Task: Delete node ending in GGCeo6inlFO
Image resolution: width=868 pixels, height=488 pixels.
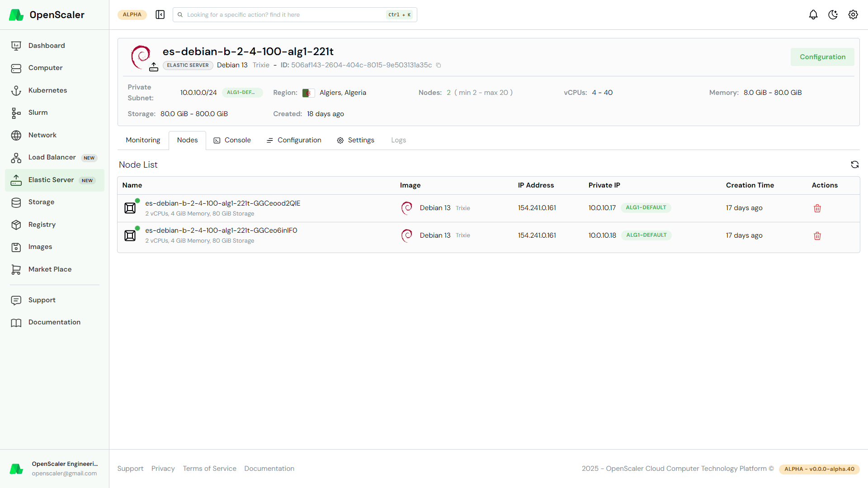Action: click(817, 236)
